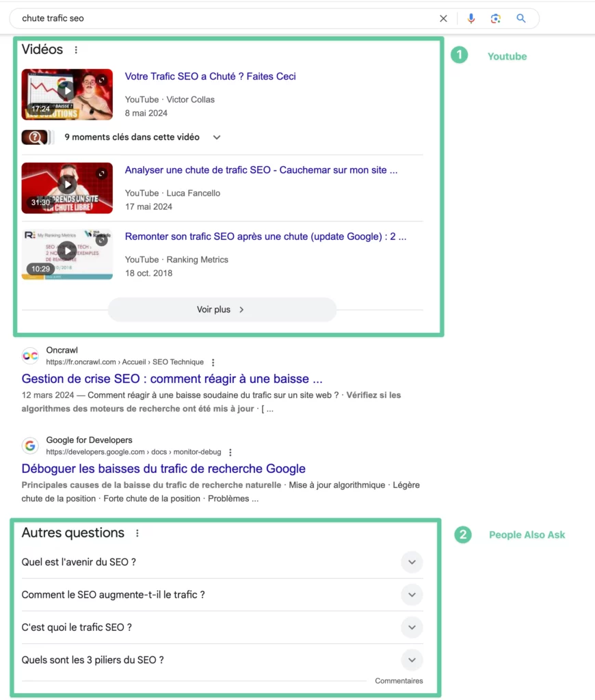Image resolution: width=595 pixels, height=700 pixels.
Task: Play the Victor Collas video thumbnail
Action: click(x=67, y=94)
